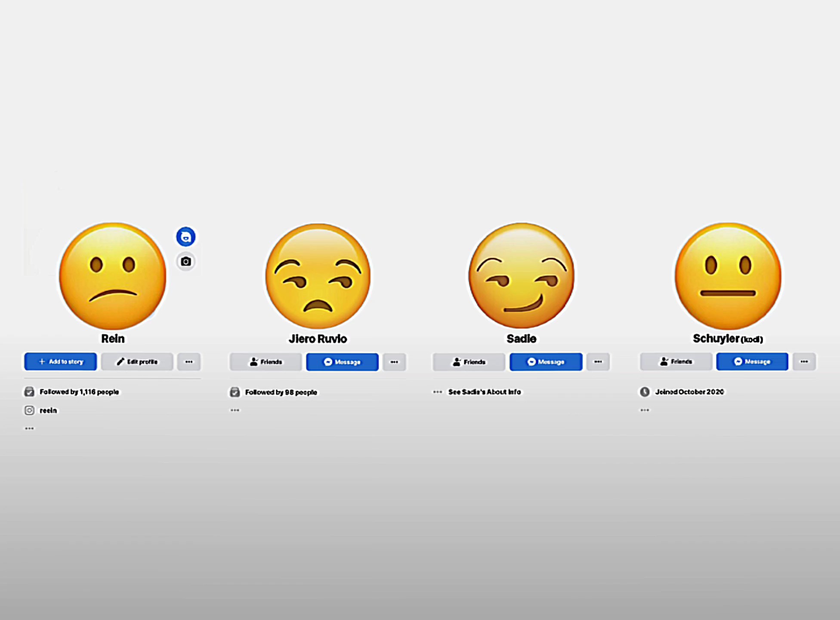
Task: Click the followers icon under Rein's profile
Action: click(x=29, y=392)
